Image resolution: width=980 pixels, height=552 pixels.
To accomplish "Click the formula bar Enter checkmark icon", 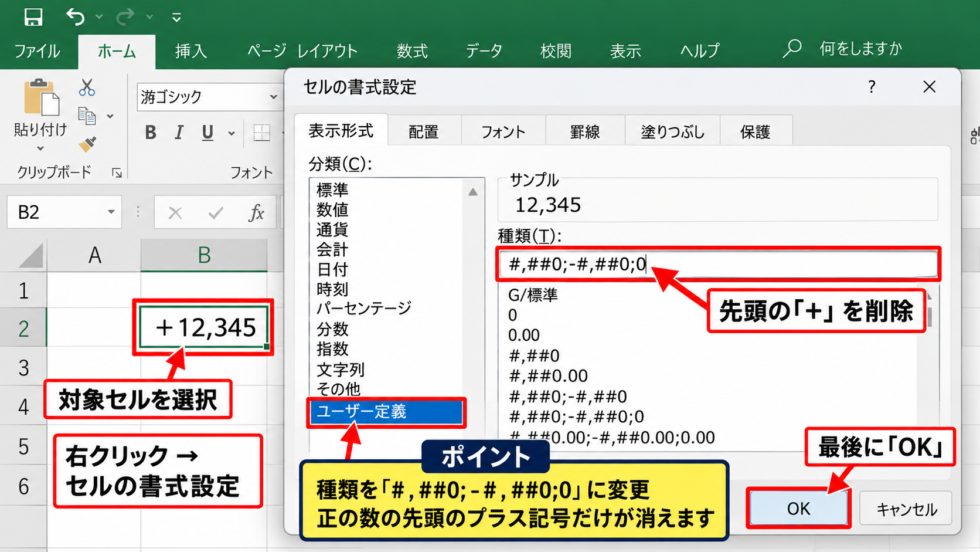I will pyautogui.click(x=216, y=213).
